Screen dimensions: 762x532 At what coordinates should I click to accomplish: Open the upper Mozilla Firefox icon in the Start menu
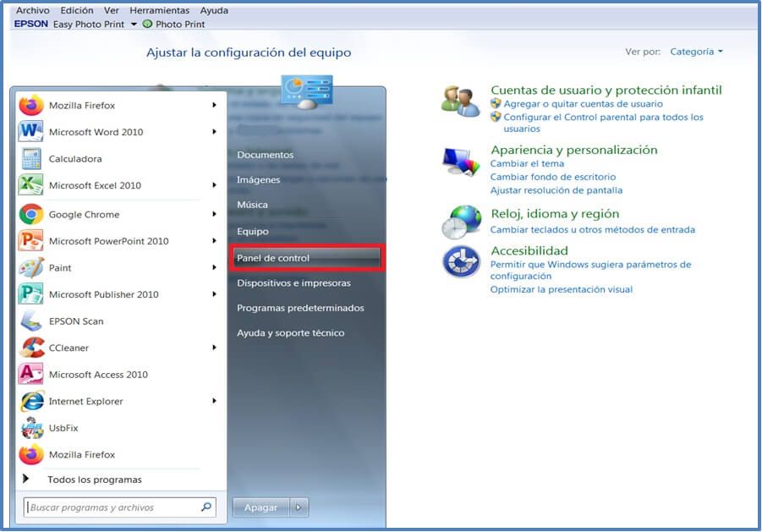pyautogui.click(x=31, y=106)
